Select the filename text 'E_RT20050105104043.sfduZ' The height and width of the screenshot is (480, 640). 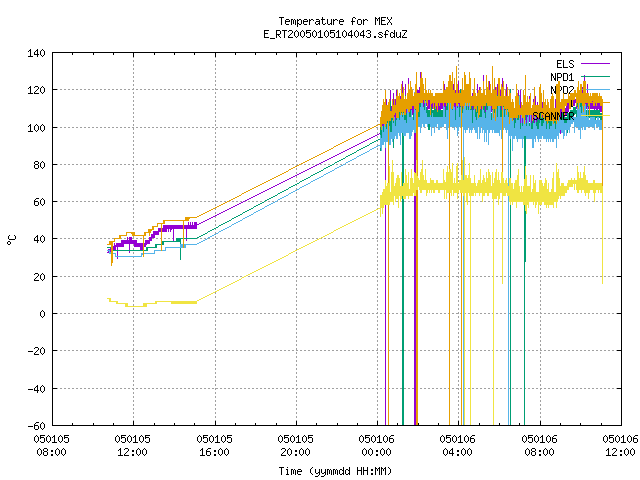[x=335, y=34]
